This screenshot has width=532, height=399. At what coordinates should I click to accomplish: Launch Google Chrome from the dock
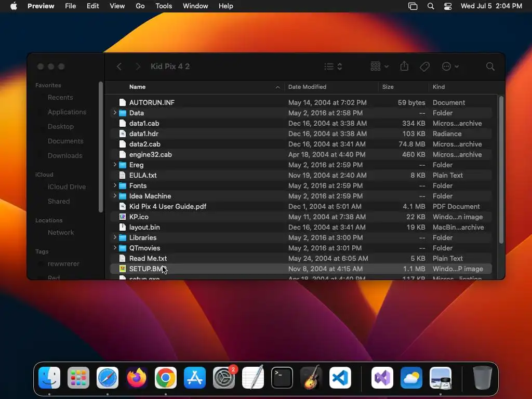(x=166, y=378)
